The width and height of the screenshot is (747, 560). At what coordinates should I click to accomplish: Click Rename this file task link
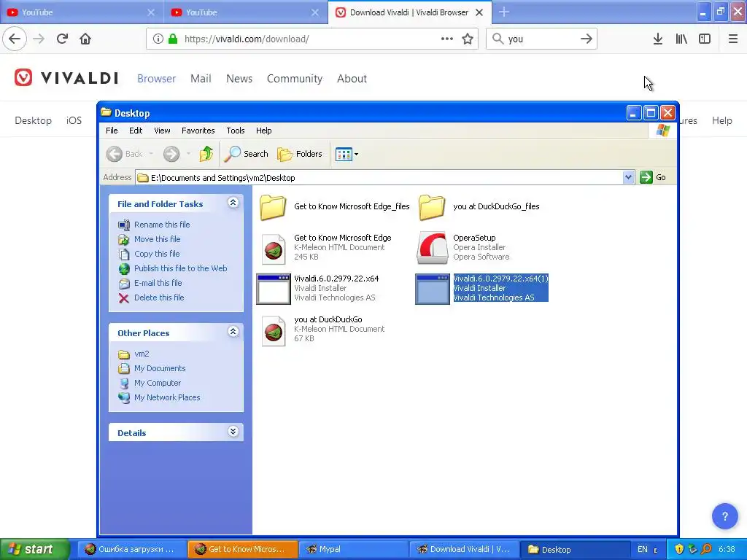click(x=162, y=225)
